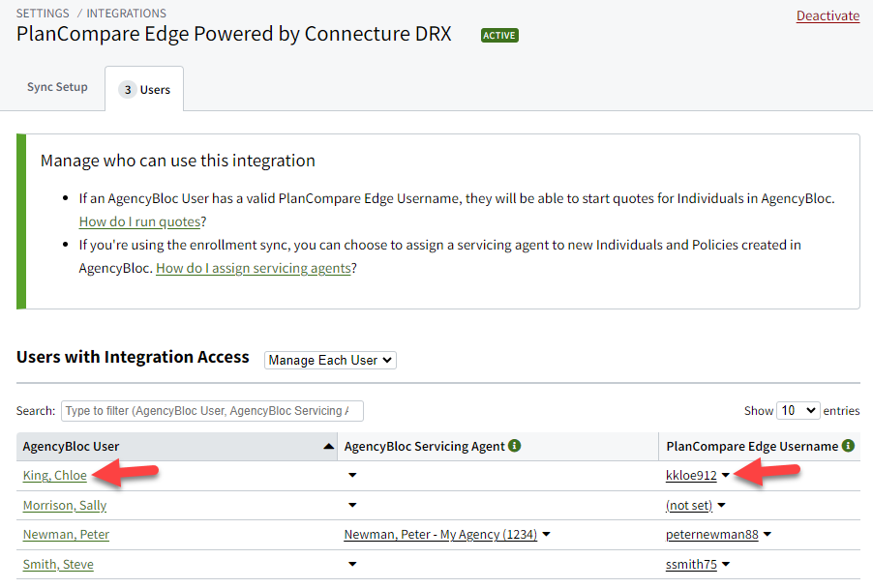
Task: Open user Smith, Steve
Action: 58,565
